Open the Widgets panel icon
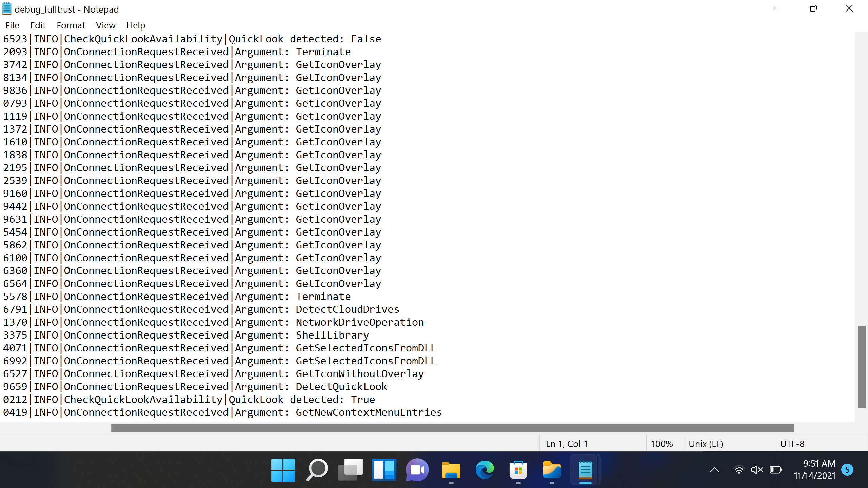This screenshot has height=488, width=868. click(x=384, y=470)
